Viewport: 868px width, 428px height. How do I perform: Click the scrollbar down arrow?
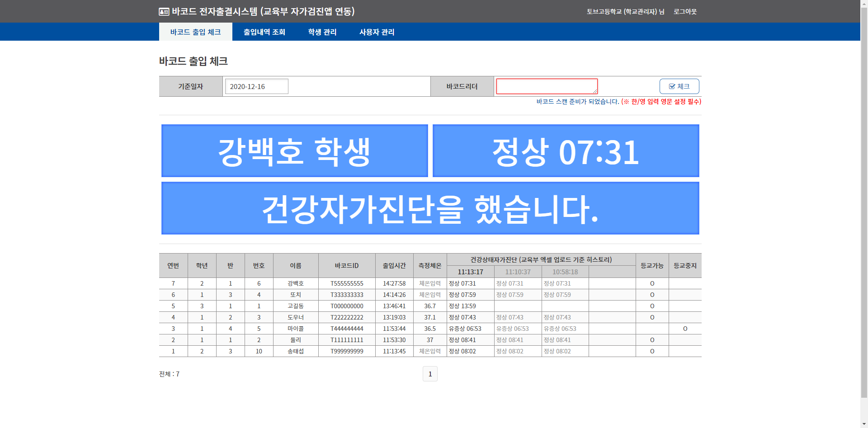pyautogui.click(x=864, y=424)
